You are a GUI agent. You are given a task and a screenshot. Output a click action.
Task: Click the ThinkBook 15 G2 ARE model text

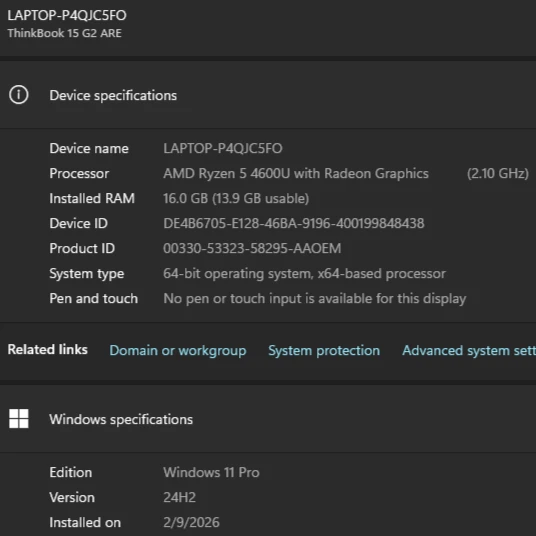tap(65, 33)
